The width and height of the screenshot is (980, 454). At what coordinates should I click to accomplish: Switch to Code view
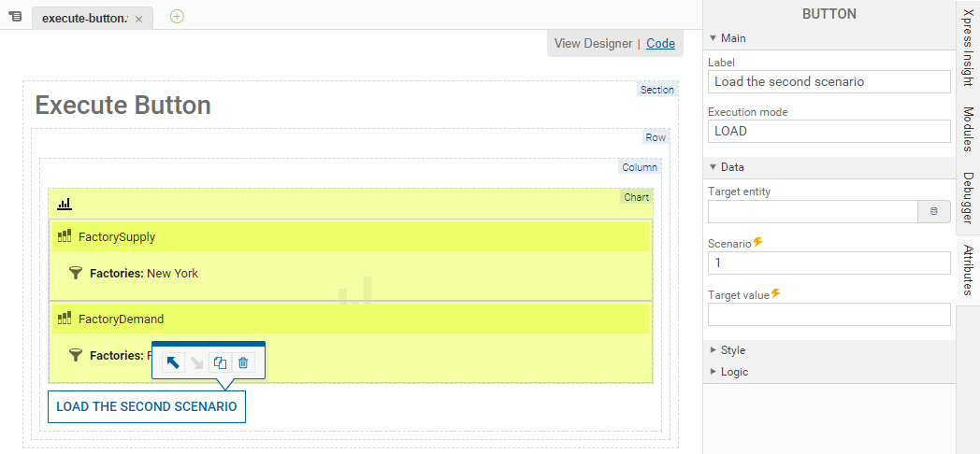(x=660, y=43)
